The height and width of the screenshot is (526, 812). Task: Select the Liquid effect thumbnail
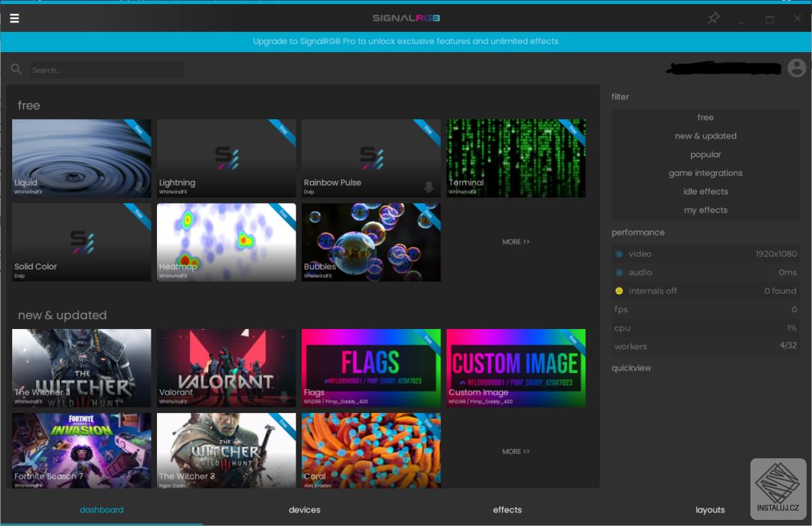[82, 158]
